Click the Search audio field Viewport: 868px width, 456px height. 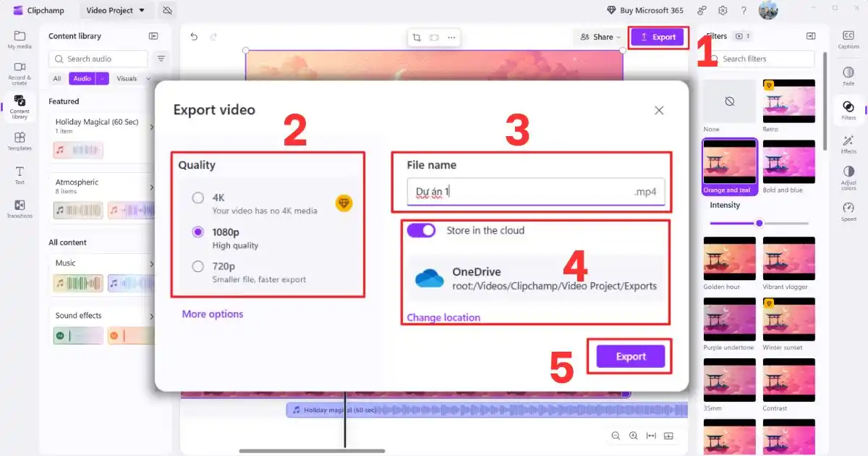[x=98, y=59]
